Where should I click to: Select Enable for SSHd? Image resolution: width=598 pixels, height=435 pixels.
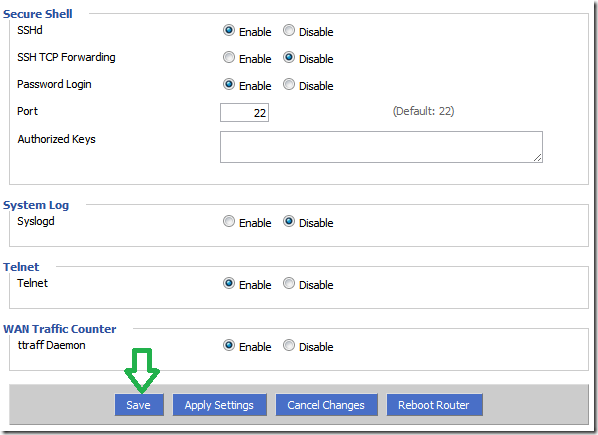228,30
